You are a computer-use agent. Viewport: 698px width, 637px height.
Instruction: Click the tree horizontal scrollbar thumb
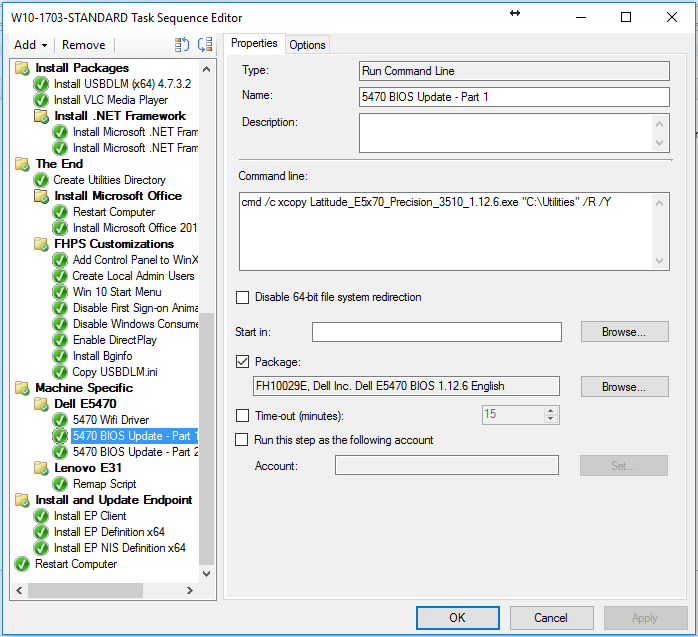coord(85,591)
